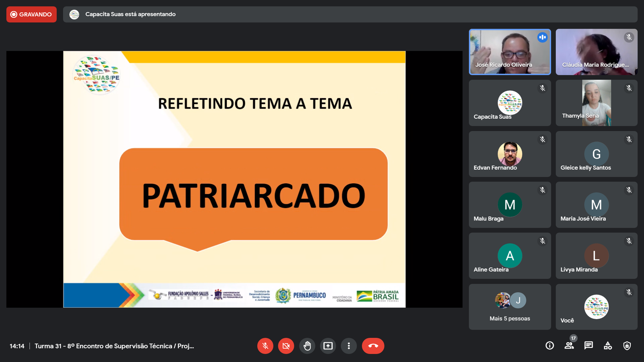Toggle the microphone mute button

click(x=265, y=346)
